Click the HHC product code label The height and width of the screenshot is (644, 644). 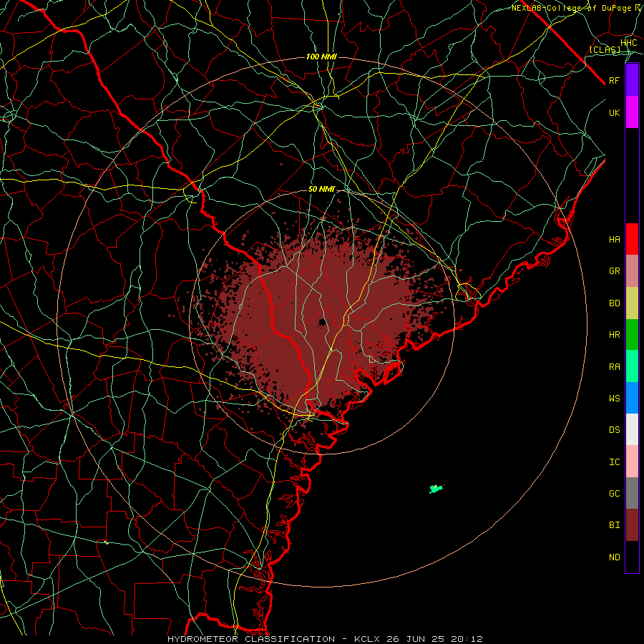click(628, 43)
